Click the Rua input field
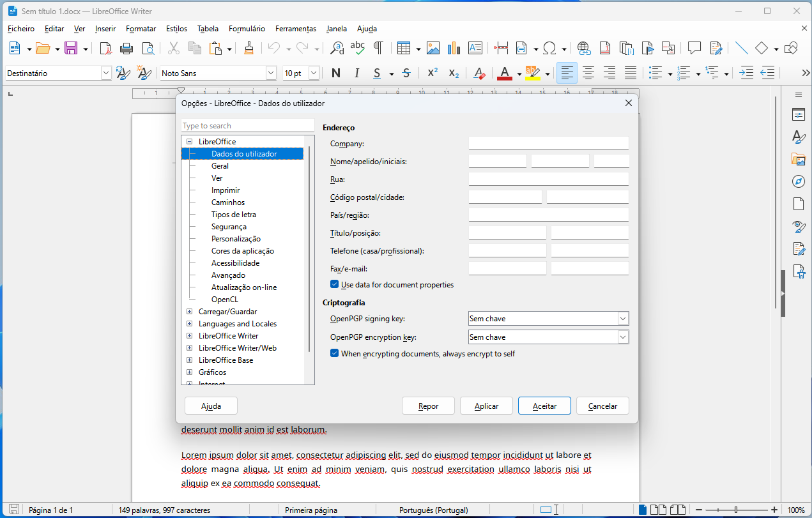The width and height of the screenshot is (812, 518). point(549,179)
